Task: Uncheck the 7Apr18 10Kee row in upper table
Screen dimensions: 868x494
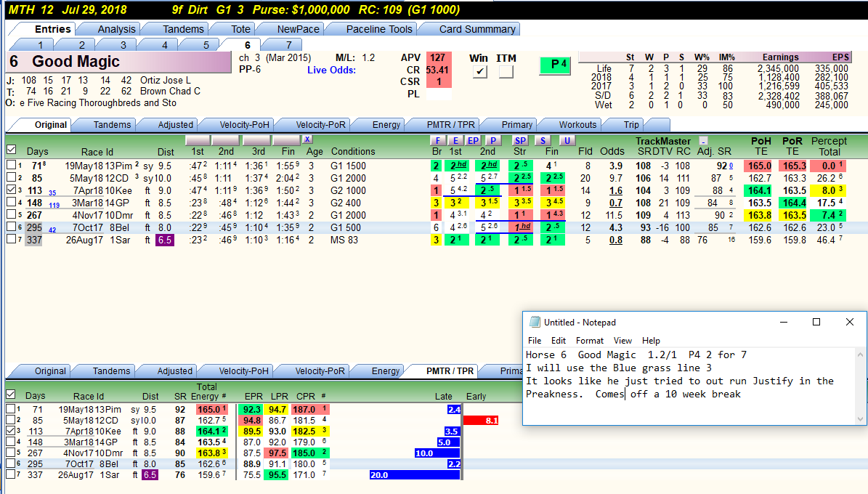Action: coord(11,190)
